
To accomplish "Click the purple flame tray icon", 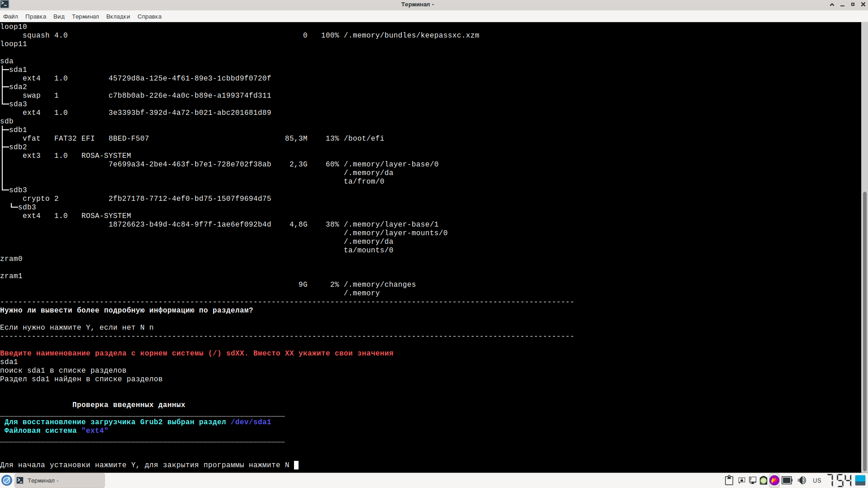I will point(774,480).
